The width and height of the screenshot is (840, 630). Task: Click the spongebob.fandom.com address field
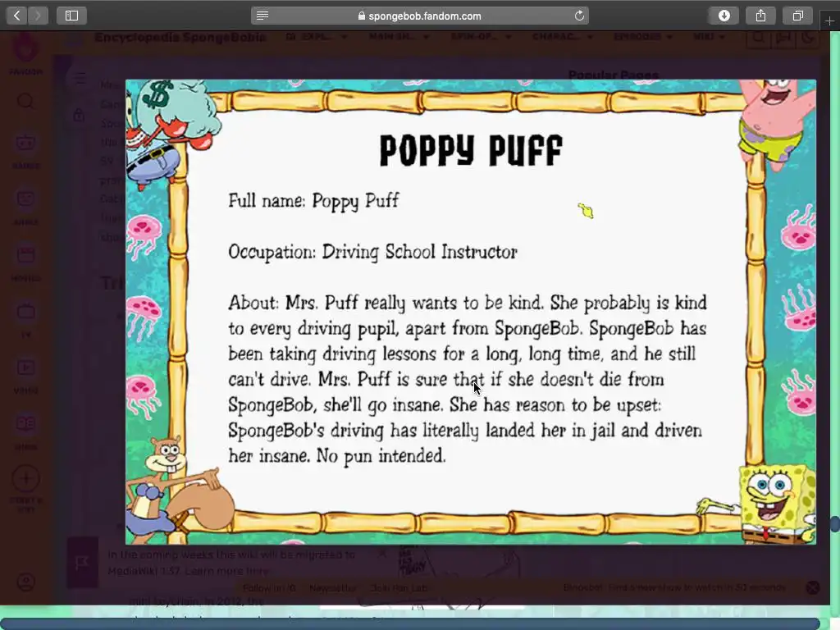coord(420,16)
